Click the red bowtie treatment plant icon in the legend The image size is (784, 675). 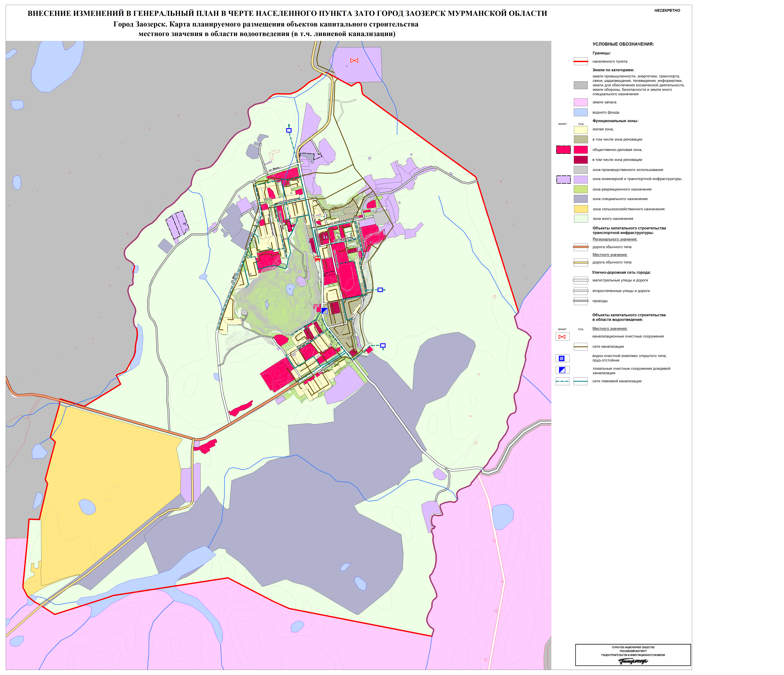(562, 337)
